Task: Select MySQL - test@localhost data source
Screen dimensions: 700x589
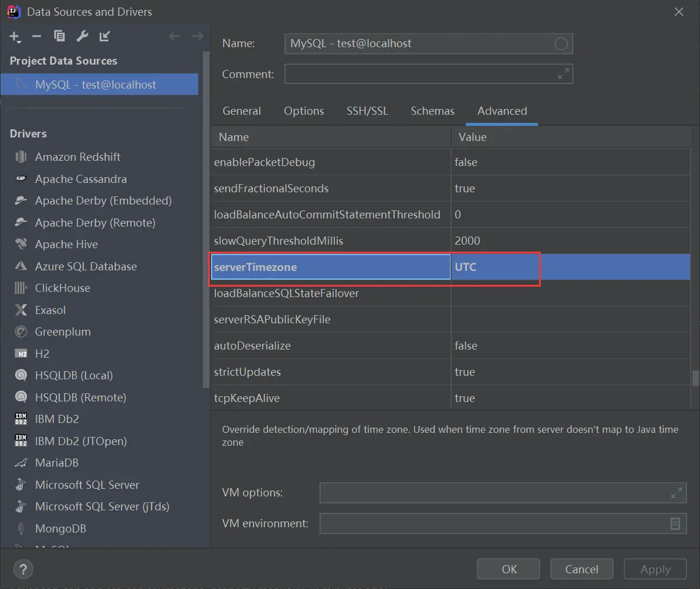Action: tap(99, 84)
